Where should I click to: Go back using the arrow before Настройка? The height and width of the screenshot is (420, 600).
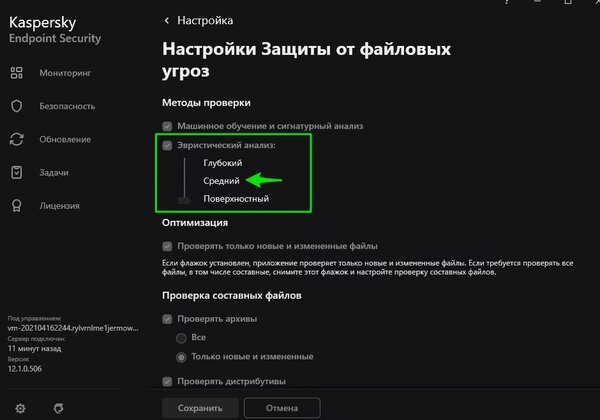(166, 20)
